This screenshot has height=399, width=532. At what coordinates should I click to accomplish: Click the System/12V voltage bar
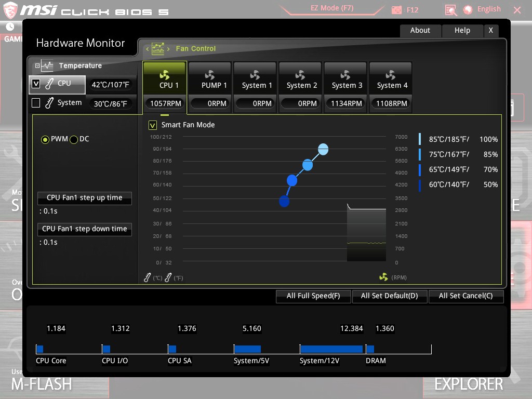[x=331, y=349]
